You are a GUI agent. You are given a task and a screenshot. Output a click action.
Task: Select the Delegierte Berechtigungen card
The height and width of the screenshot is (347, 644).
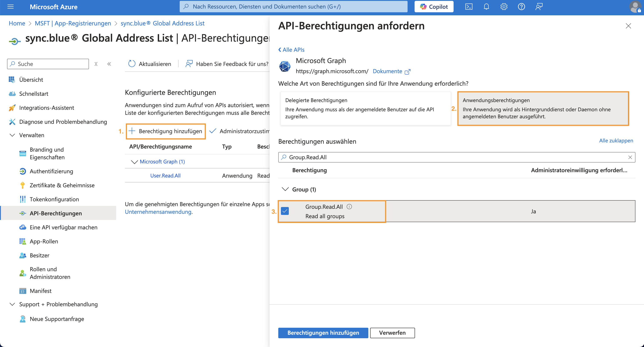(365, 108)
